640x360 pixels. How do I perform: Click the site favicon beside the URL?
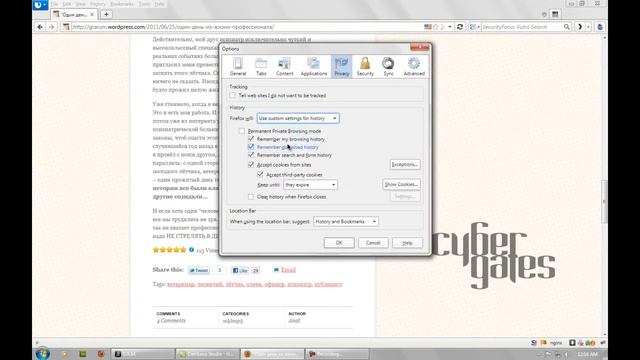pyautogui.click(x=66, y=27)
